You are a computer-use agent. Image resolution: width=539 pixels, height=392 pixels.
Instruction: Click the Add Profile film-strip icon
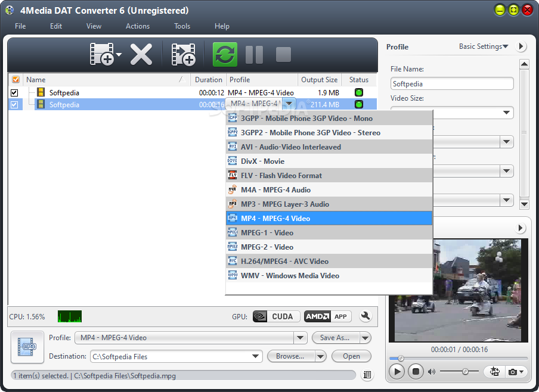184,54
